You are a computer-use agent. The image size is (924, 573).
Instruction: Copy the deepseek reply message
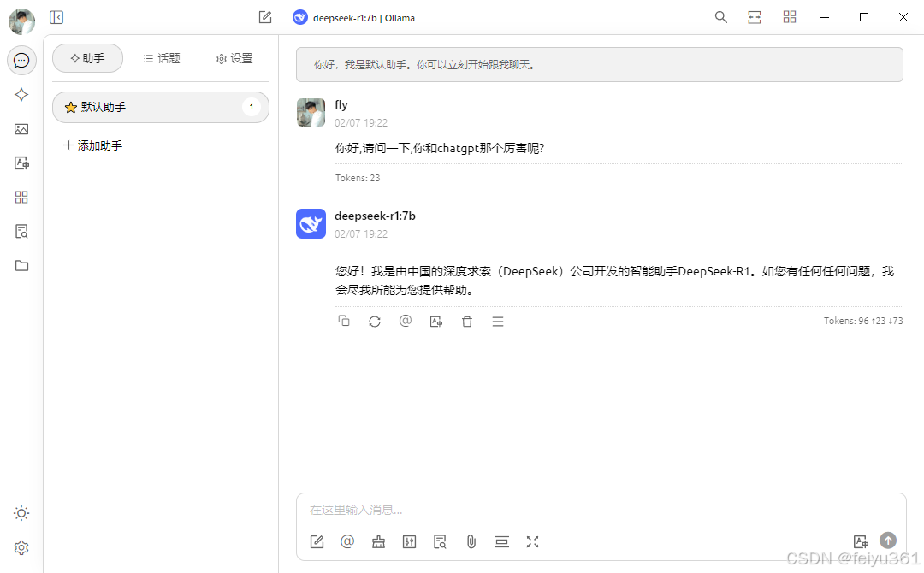pos(344,321)
